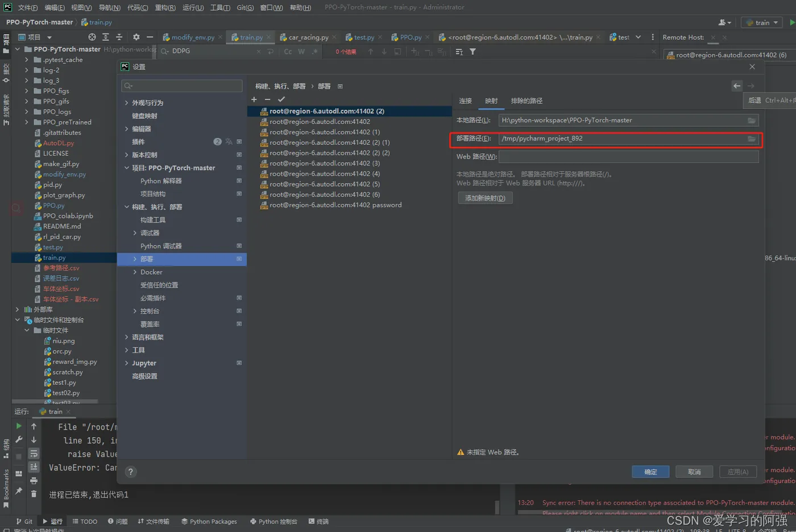The height and width of the screenshot is (532, 796).
Task: Close the train.py editor tab
Action: [x=268, y=37]
